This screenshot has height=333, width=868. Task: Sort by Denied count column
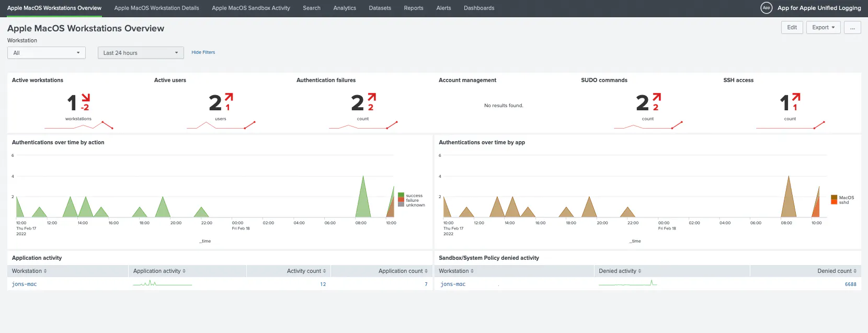tap(837, 271)
